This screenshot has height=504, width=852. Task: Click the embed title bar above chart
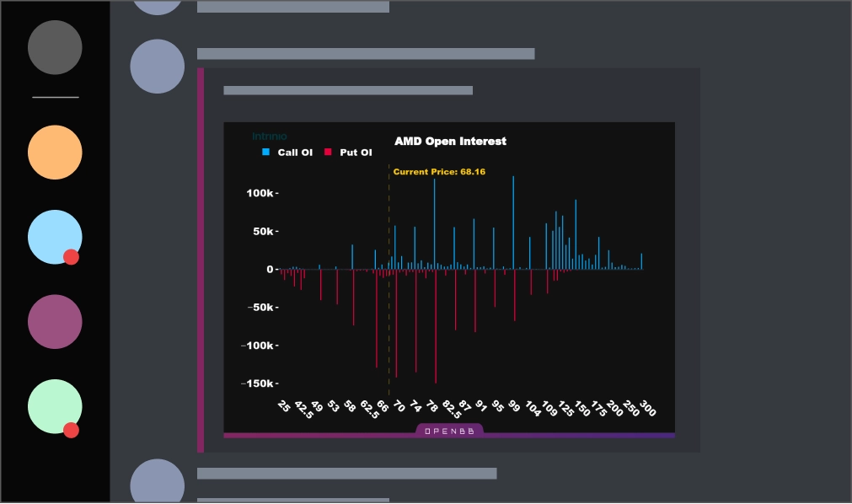pos(348,90)
